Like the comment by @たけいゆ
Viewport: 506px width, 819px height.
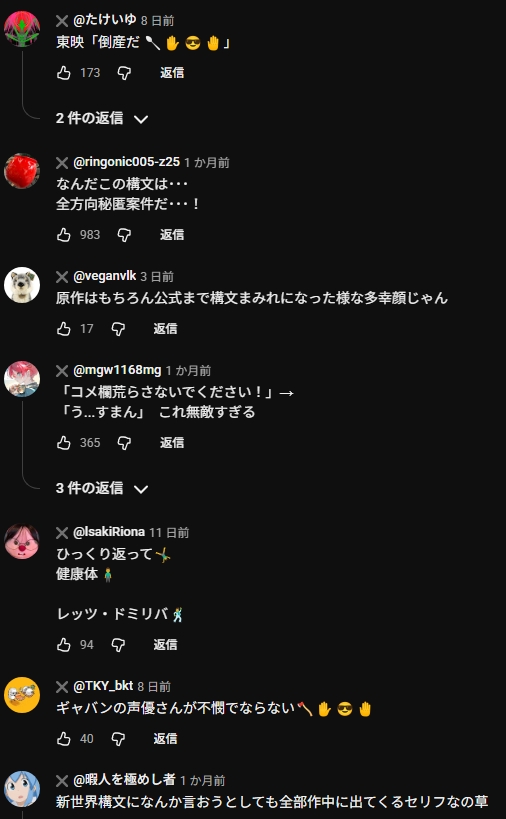click(64, 73)
